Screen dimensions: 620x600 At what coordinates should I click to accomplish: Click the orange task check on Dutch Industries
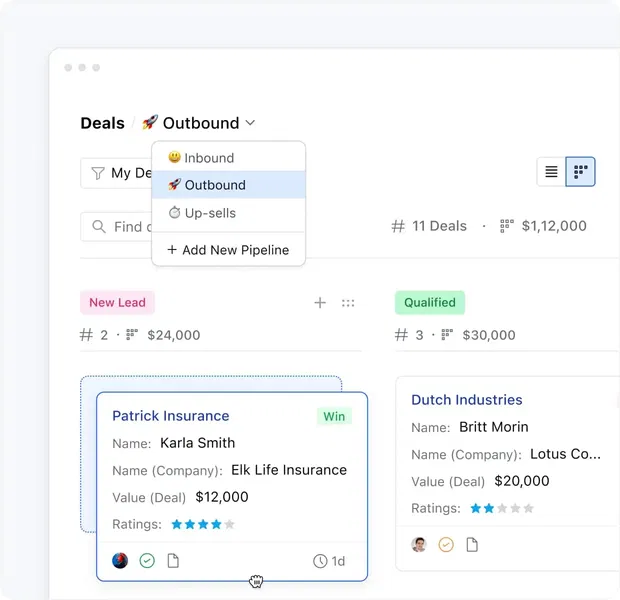coord(446,545)
